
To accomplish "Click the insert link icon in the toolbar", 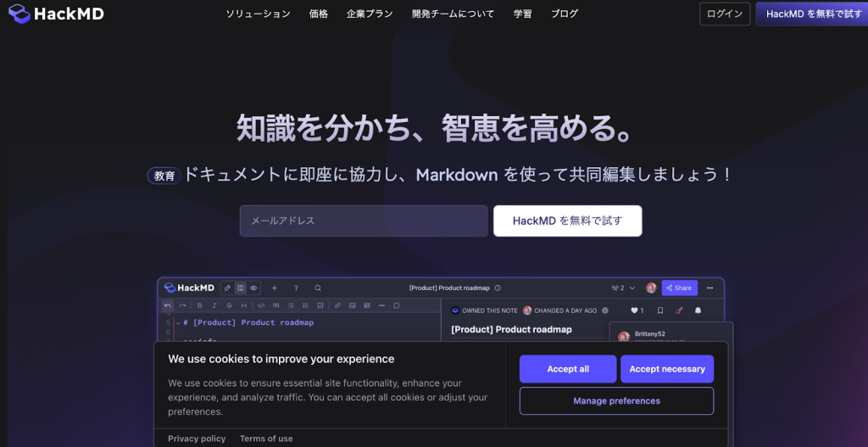I will [338, 305].
